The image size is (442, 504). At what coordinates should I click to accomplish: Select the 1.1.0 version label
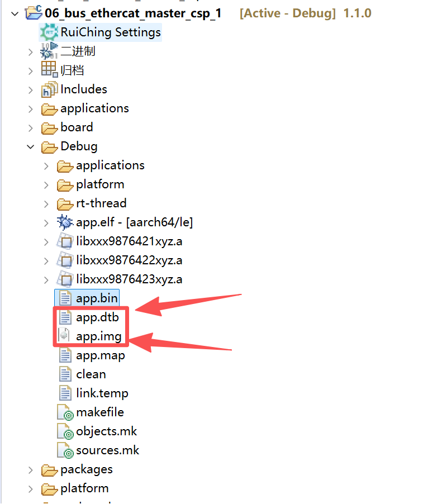point(358,13)
